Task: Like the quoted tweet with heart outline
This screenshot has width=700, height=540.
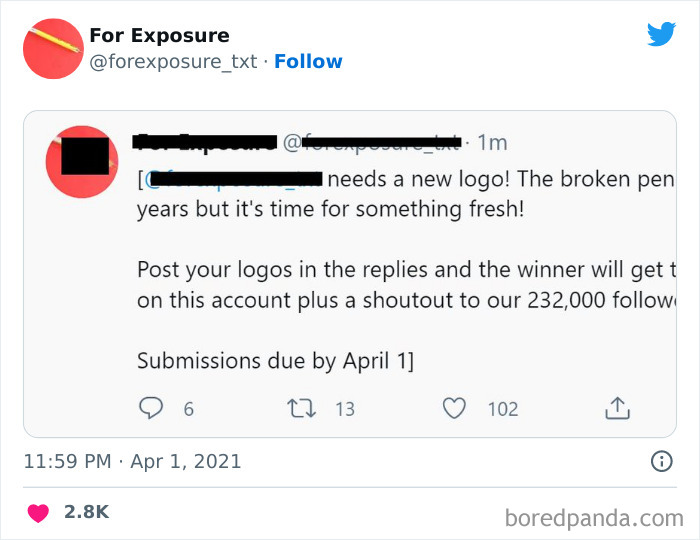Action: point(454,408)
